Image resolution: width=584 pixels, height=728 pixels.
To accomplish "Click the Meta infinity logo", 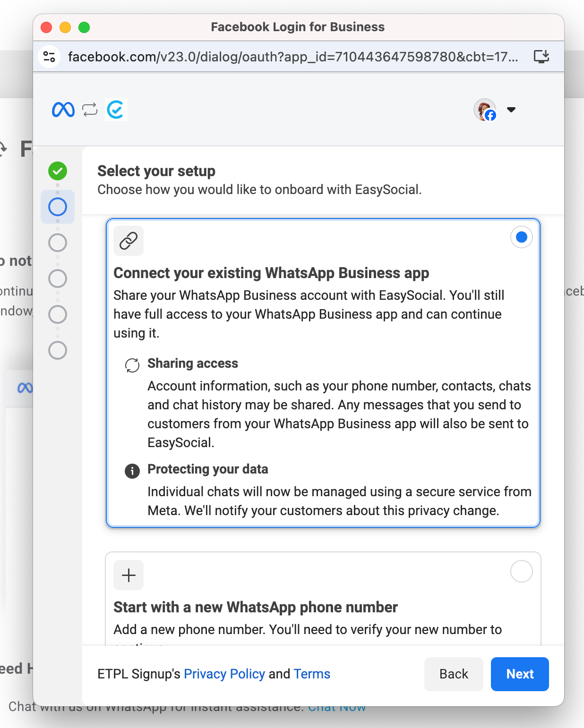I will point(63,110).
